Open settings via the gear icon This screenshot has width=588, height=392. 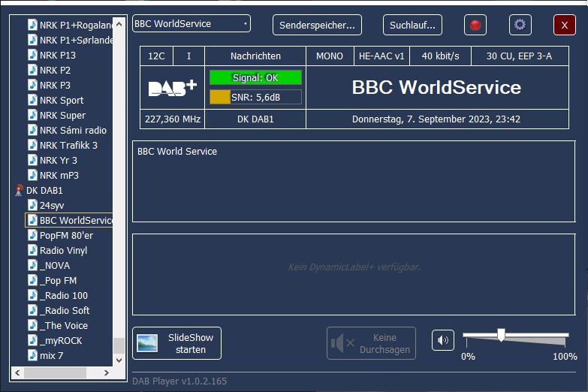point(520,25)
